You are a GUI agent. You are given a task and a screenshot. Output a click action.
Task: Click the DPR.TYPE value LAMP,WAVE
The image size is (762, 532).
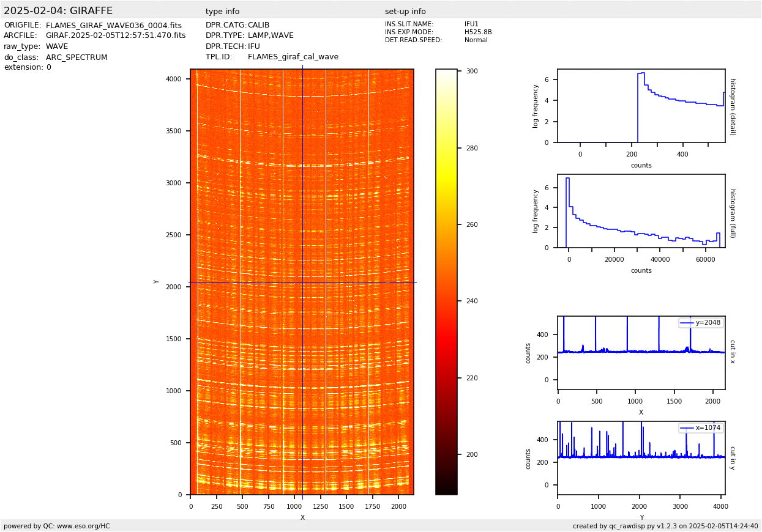pyautogui.click(x=271, y=36)
